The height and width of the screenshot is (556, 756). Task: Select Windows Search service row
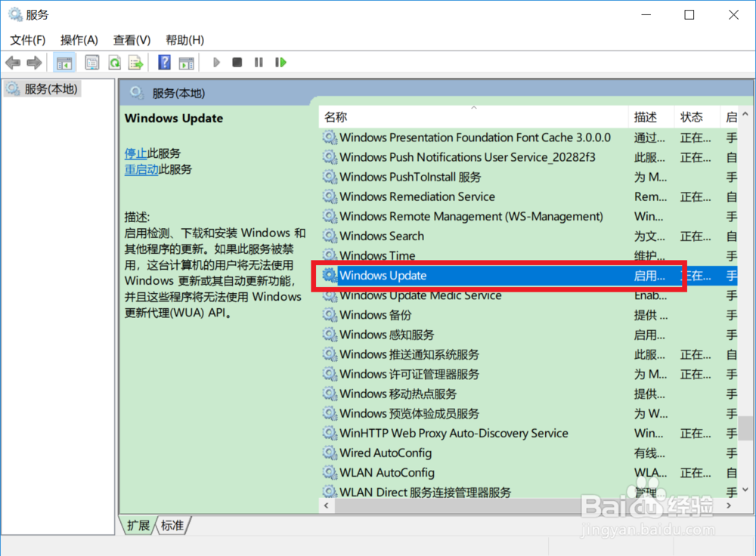(528, 236)
